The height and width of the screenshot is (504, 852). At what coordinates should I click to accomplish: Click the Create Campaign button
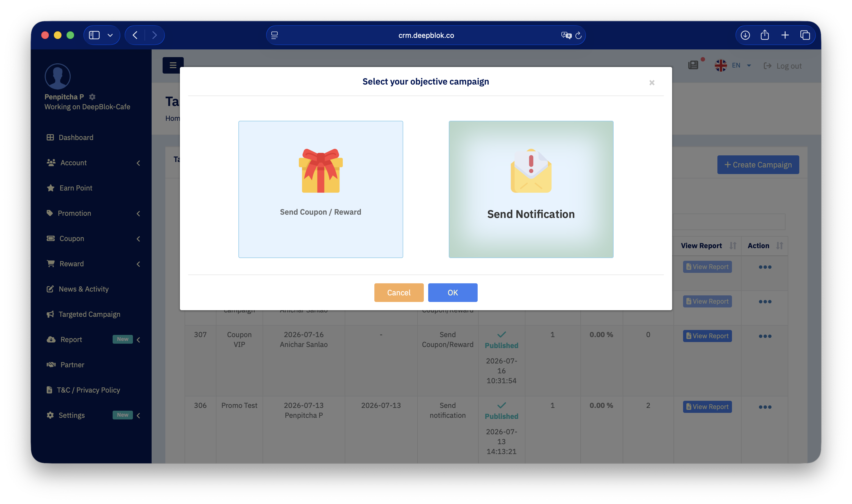[758, 165]
